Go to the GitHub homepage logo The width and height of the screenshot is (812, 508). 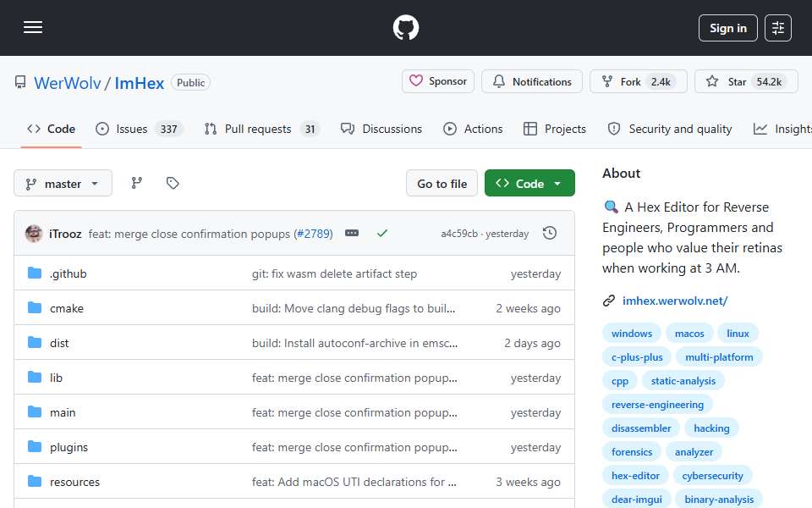coord(405,27)
